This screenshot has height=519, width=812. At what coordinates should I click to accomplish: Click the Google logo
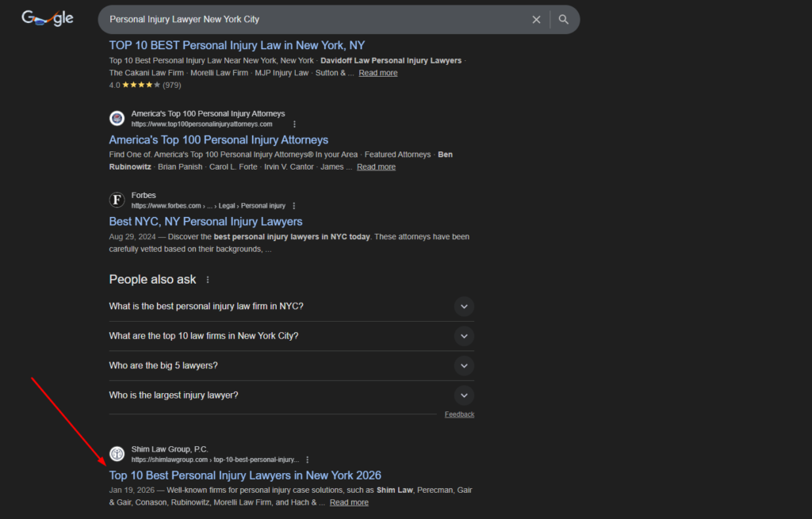pos(47,17)
